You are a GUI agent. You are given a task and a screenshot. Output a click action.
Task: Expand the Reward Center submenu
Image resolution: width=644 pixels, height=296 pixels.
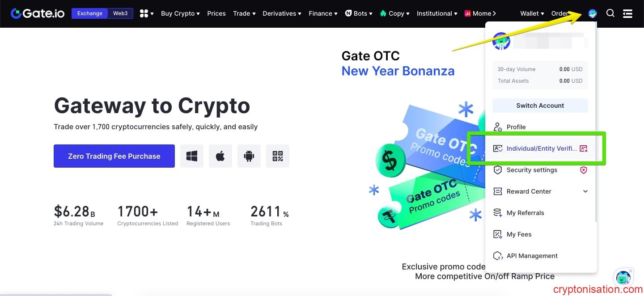click(x=585, y=191)
